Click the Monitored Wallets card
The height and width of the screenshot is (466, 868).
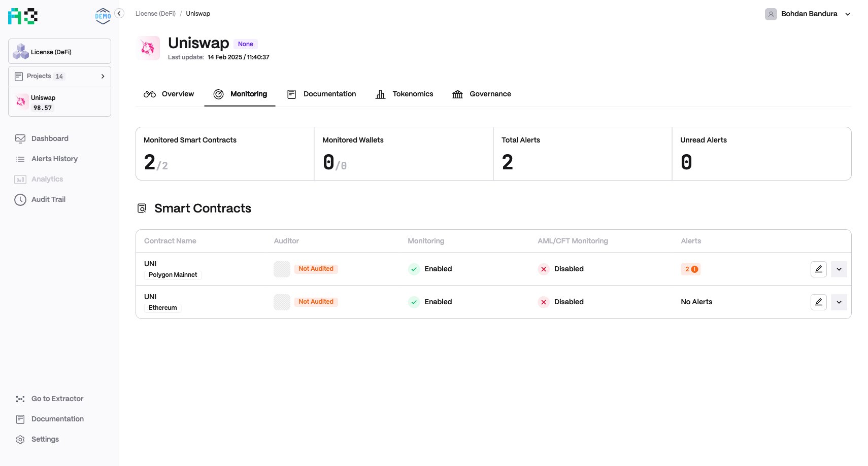tap(404, 154)
